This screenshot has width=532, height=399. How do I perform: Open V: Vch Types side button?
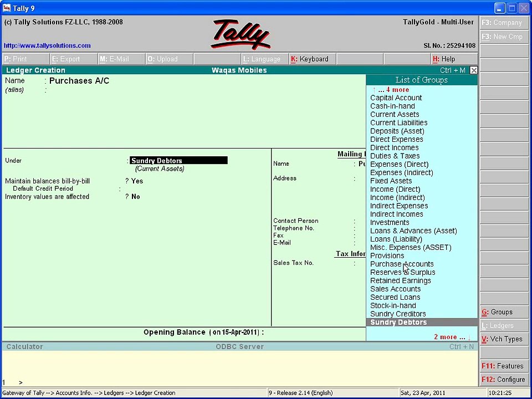(x=505, y=339)
